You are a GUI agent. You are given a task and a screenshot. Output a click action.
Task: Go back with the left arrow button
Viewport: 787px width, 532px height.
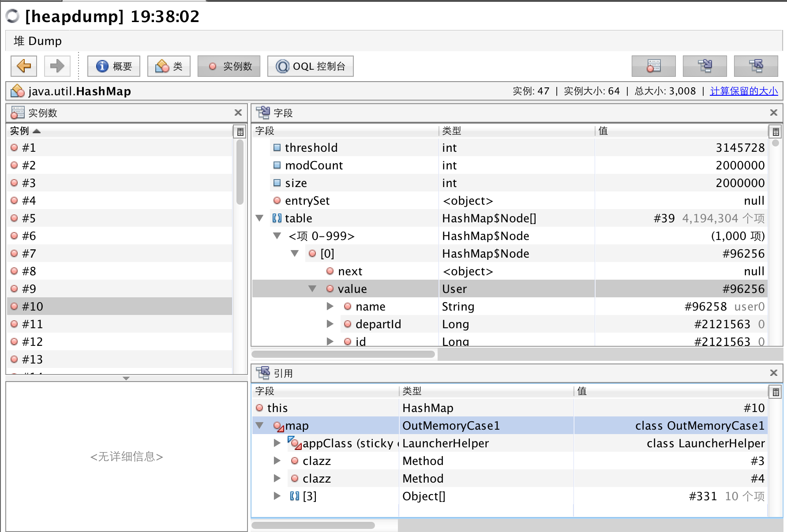tap(24, 66)
